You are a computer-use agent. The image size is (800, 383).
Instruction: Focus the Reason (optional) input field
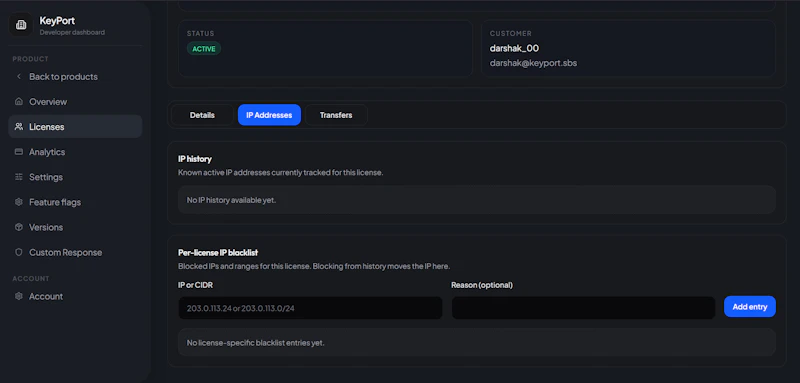(583, 308)
